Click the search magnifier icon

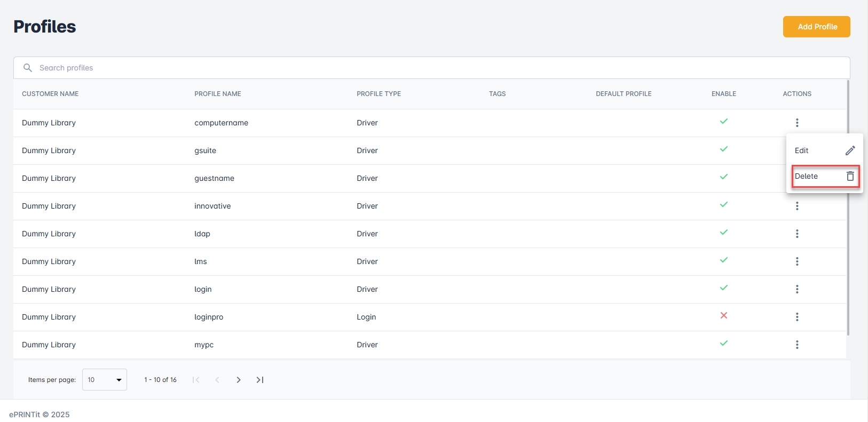(x=28, y=68)
